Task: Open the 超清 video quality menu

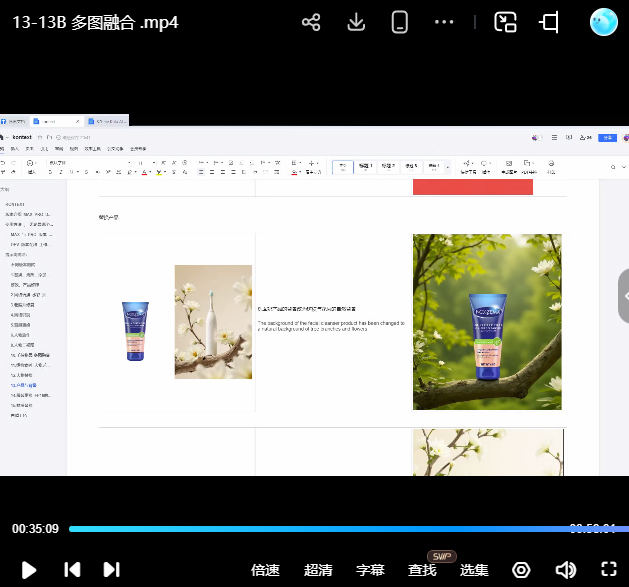Action: pyautogui.click(x=318, y=570)
